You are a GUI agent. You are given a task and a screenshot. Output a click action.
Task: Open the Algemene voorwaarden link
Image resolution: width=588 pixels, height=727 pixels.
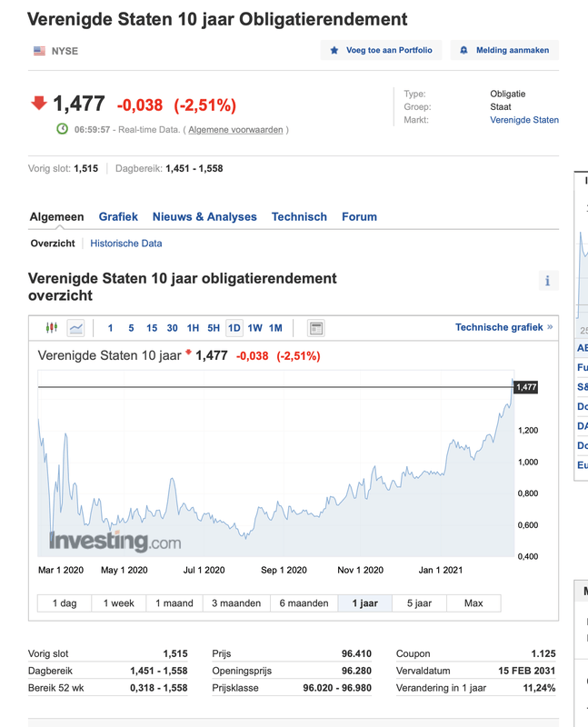click(237, 130)
